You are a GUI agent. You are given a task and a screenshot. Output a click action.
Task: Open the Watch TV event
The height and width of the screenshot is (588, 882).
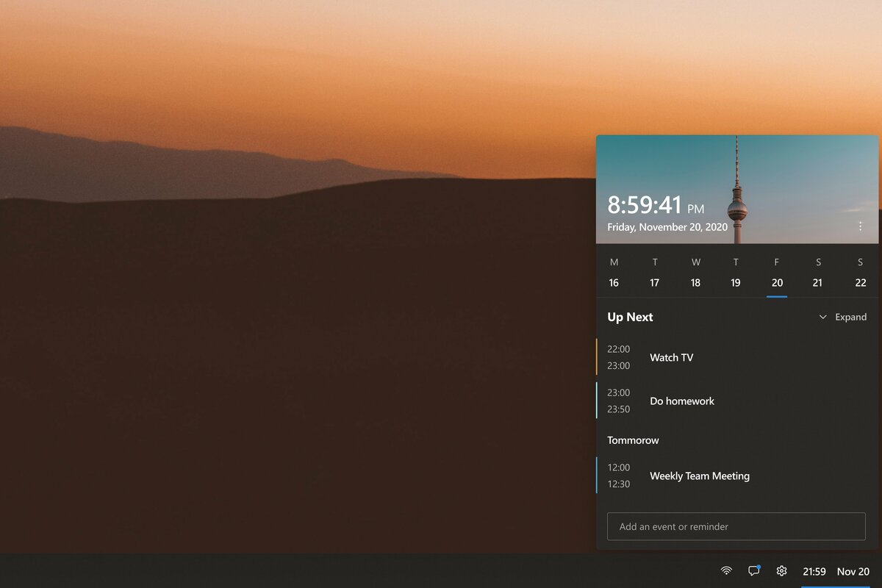[737, 357]
